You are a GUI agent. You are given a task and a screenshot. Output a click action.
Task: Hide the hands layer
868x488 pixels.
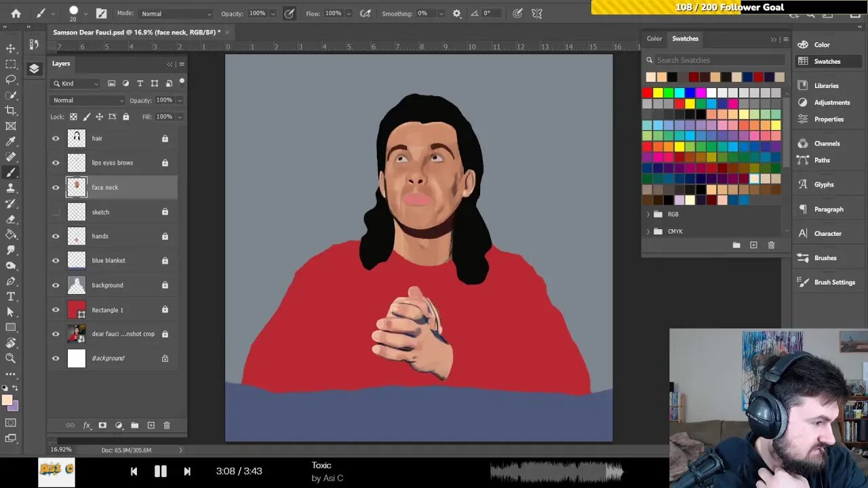click(x=56, y=236)
